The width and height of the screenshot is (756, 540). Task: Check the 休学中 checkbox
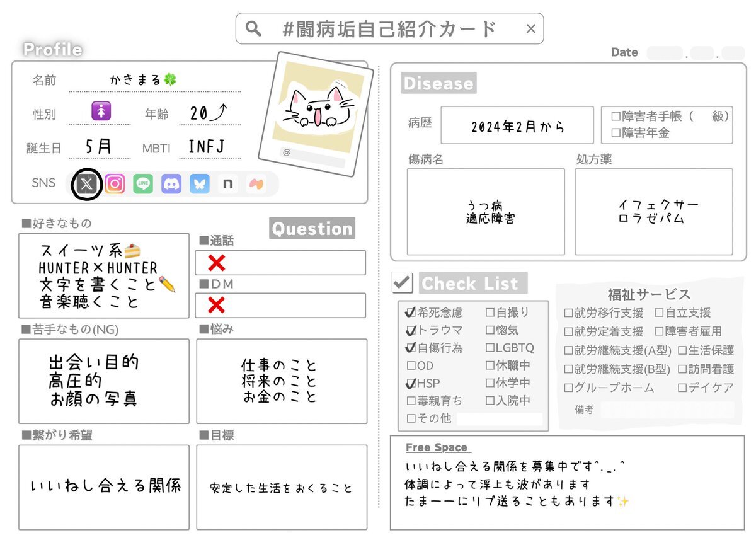coord(490,383)
